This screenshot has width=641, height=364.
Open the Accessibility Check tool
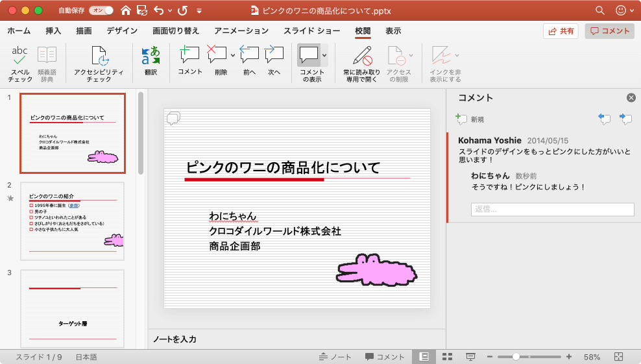point(99,63)
